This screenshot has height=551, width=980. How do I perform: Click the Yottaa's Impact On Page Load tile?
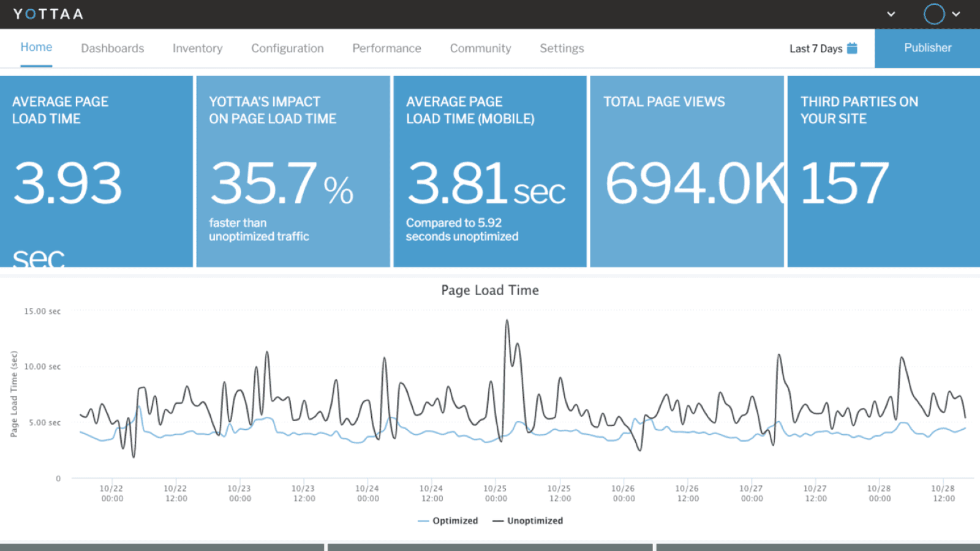point(293,170)
